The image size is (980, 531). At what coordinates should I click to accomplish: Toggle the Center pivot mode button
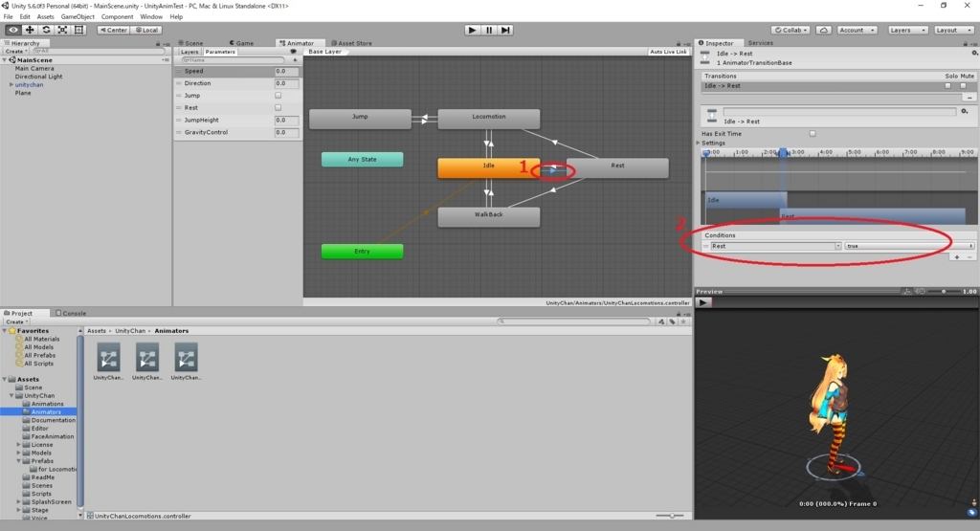tap(113, 30)
